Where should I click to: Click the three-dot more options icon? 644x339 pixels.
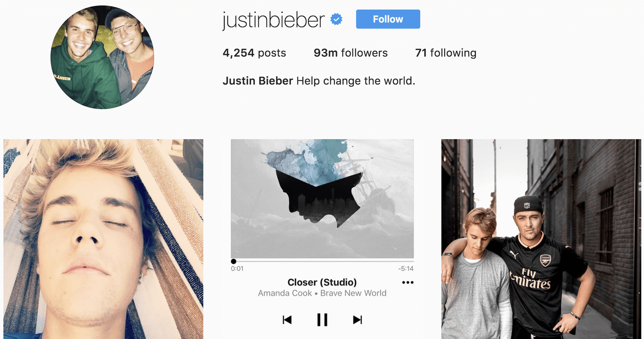coord(408,282)
